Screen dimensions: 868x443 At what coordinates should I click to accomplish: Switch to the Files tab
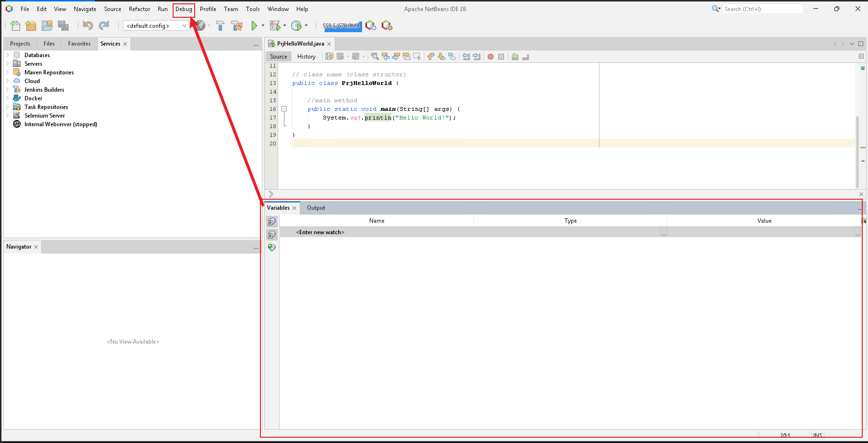(x=49, y=44)
